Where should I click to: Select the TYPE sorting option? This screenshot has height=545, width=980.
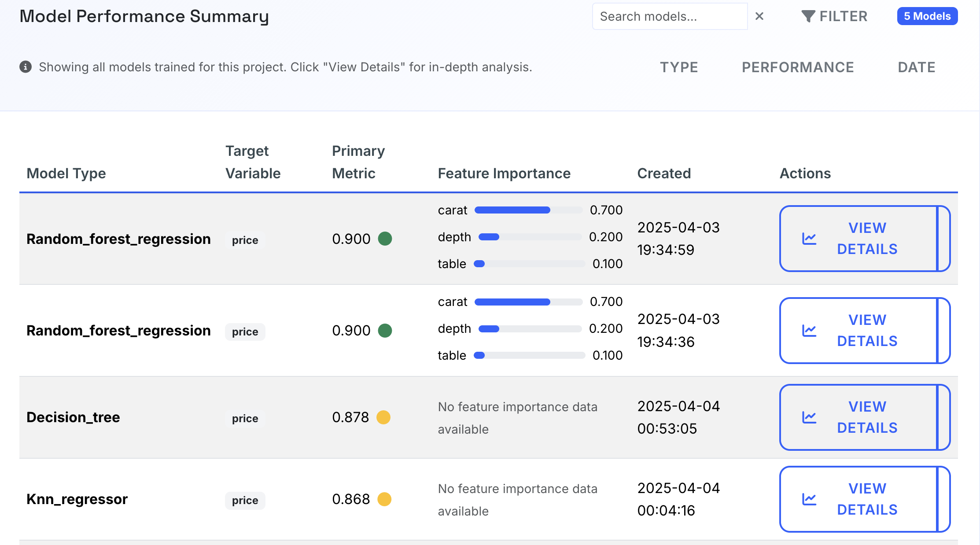(679, 67)
